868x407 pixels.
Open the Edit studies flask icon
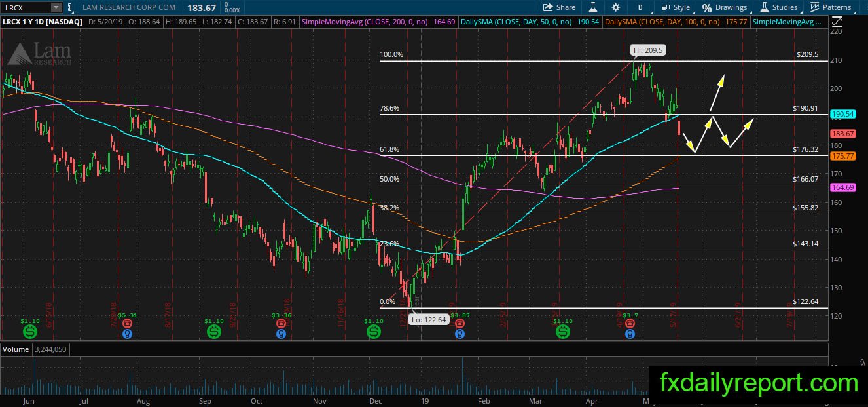(x=593, y=7)
